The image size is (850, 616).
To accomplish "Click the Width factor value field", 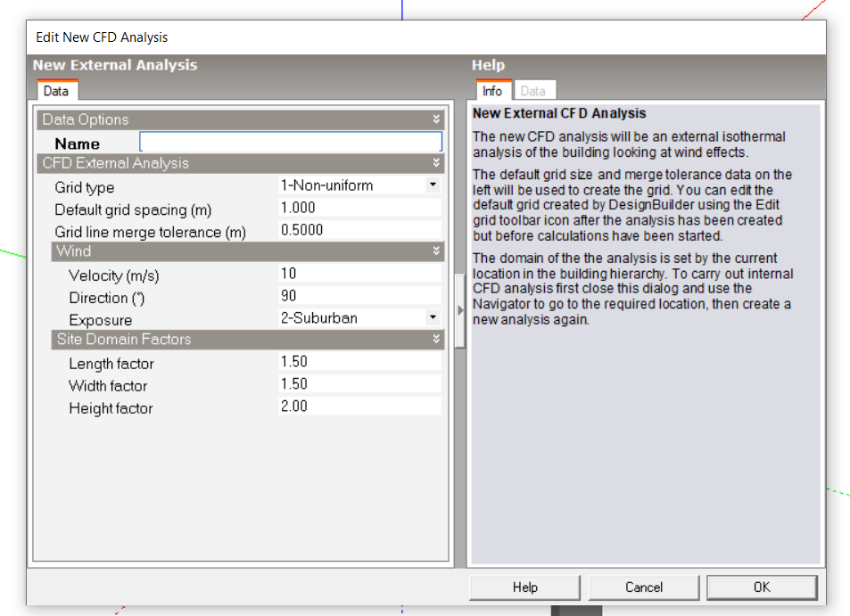I will [x=359, y=384].
